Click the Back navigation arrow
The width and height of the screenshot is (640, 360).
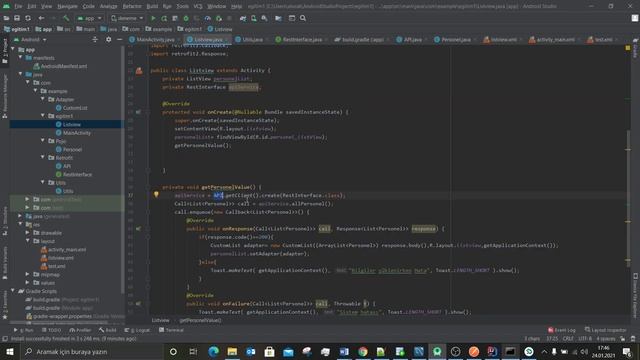41,18
